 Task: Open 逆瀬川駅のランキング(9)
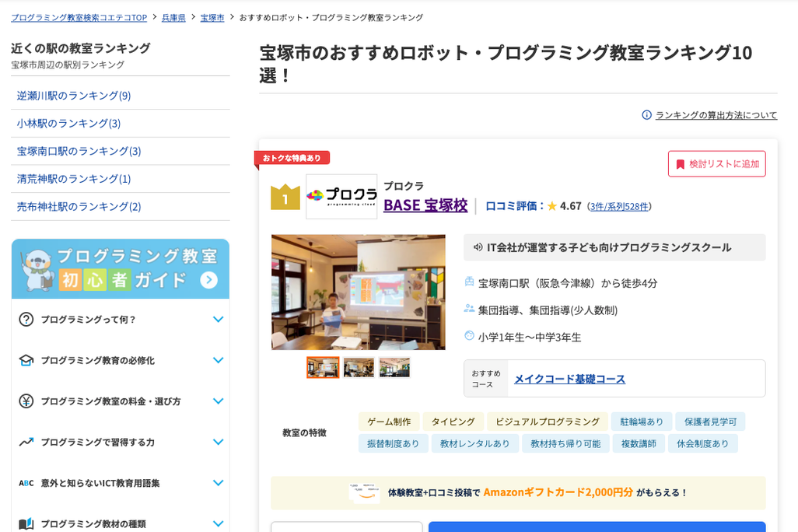click(x=74, y=96)
